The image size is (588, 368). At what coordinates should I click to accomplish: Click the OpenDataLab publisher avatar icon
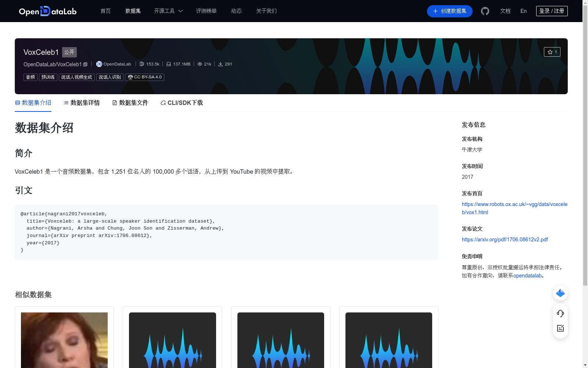coord(99,64)
